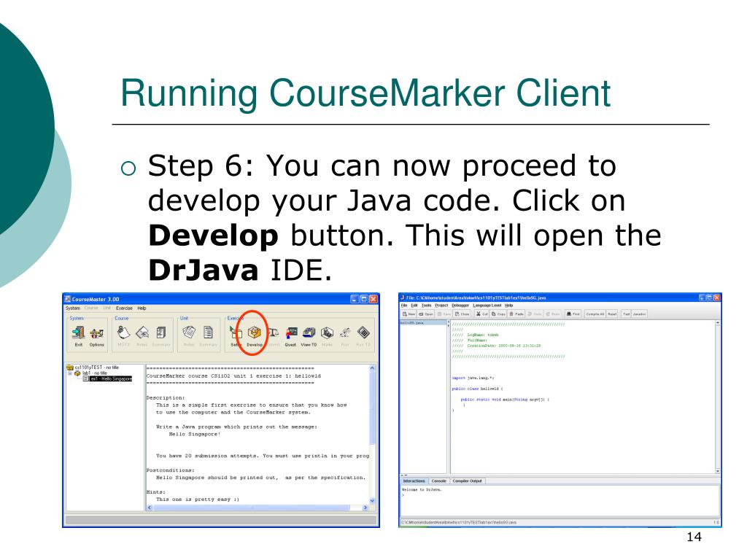Viewport: 747px width, 560px height.
Task: Click New in DrJava toolbar
Action: click(x=409, y=314)
